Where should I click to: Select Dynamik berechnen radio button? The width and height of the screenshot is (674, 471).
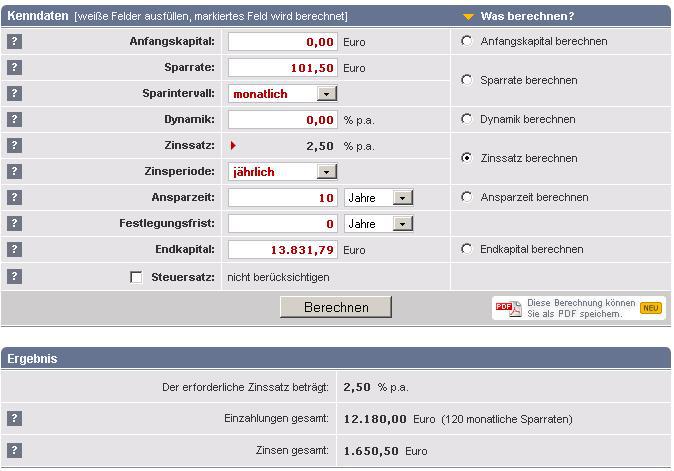(x=466, y=119)
